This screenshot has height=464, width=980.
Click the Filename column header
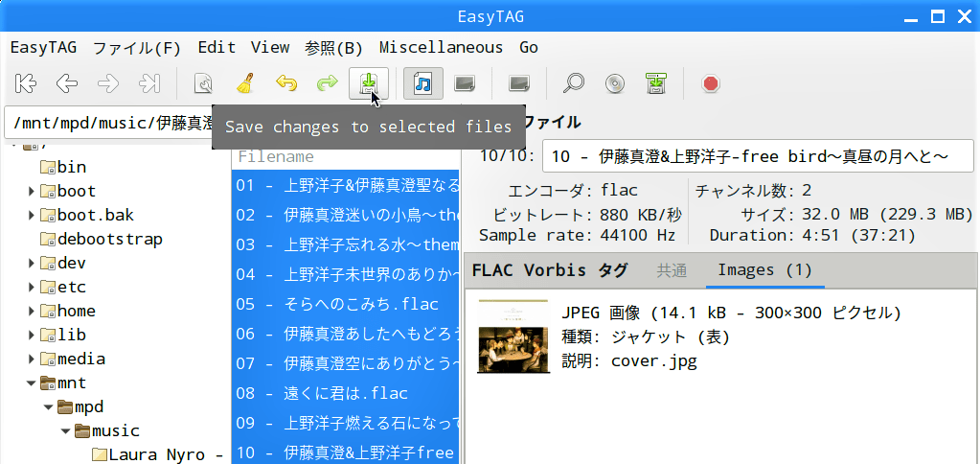pos(346,157)
